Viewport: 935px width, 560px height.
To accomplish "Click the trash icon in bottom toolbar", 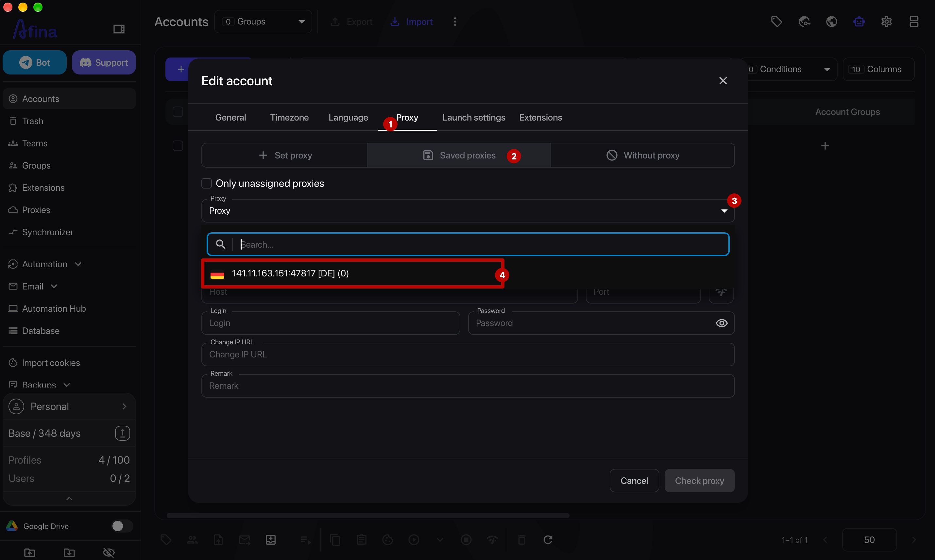I will 522,540.
